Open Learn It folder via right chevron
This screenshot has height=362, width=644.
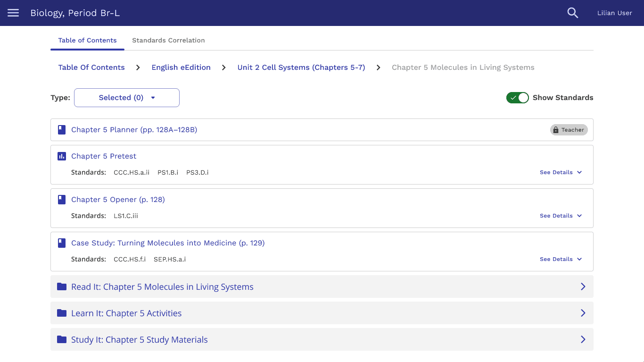pyautogui.click(x=583, y=313)
